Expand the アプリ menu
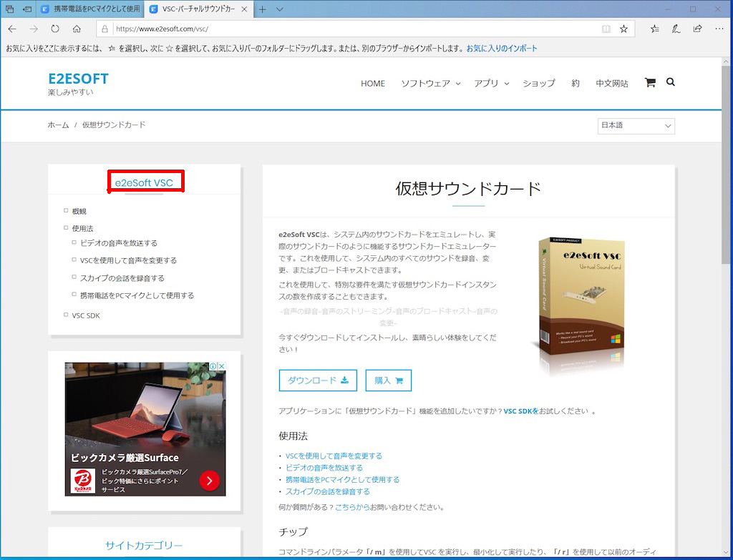Viewport: 733px width, 560px height. 491,83
